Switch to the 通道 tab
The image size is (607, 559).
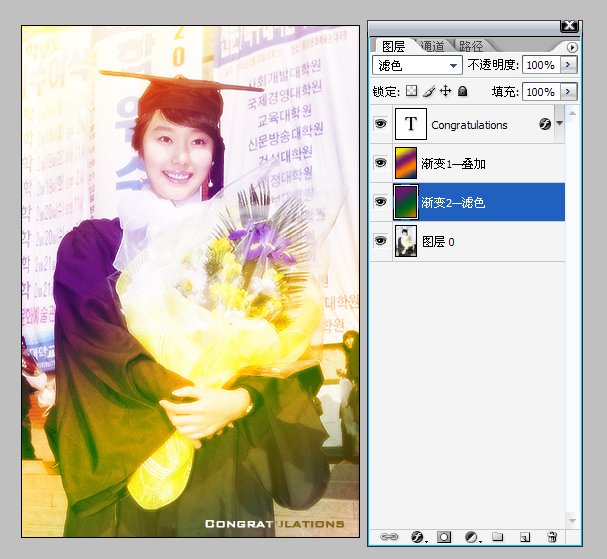pyautogui.click(x=432, y=46)
